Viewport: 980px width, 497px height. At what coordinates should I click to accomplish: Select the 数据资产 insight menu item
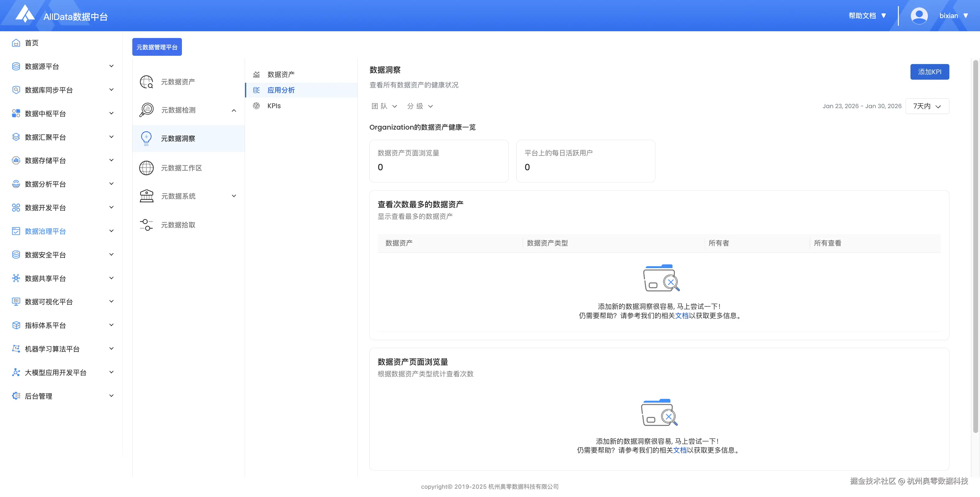coord(281,74)
